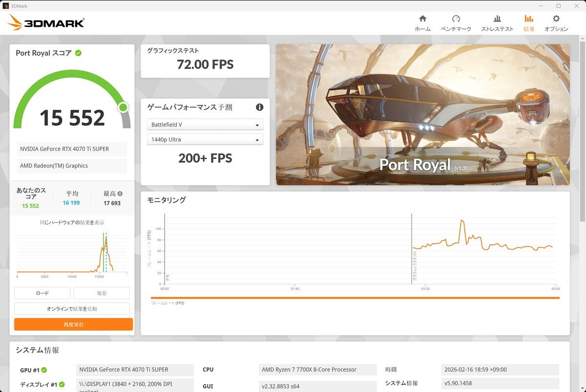
Task: Click the GUI version v2.32.8853 s64
Action: pyautogui.click(x=317, y=386)
